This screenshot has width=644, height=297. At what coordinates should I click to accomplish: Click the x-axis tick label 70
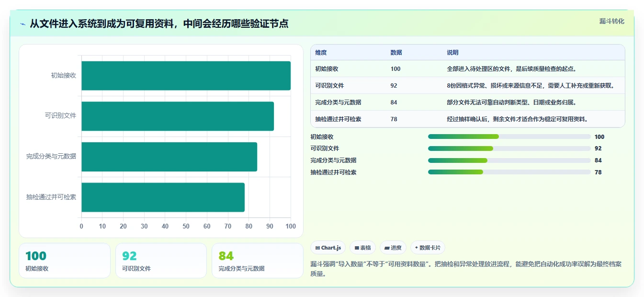coord(228,226)
